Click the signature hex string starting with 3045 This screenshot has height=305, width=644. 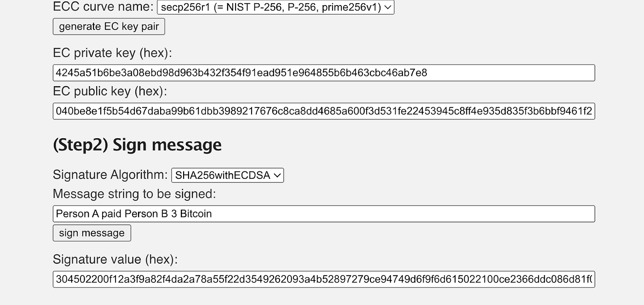pos(322,279)
